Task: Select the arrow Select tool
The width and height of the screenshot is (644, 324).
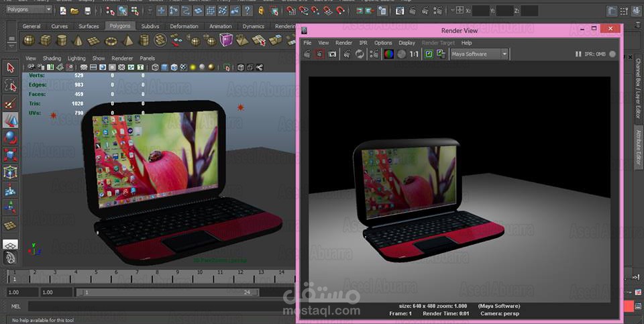Action: (x=11, y=68)
